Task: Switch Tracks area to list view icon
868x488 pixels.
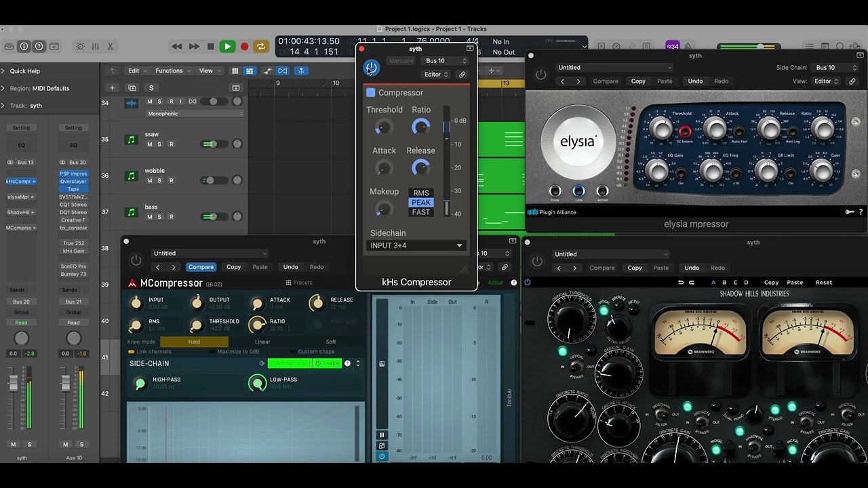Action: click(250, 70)
